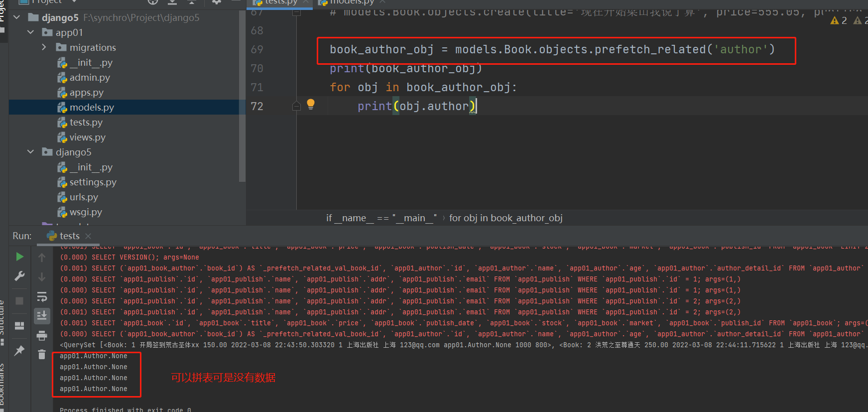Close the tests Run tab
868x412 pixels.
pos(88,236)
